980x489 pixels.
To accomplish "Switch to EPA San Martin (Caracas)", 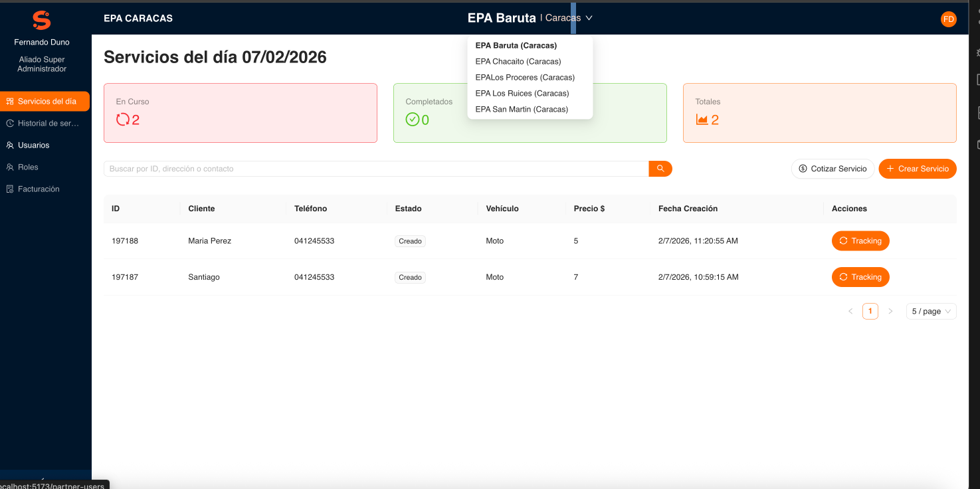I will (x=521, y=109).
